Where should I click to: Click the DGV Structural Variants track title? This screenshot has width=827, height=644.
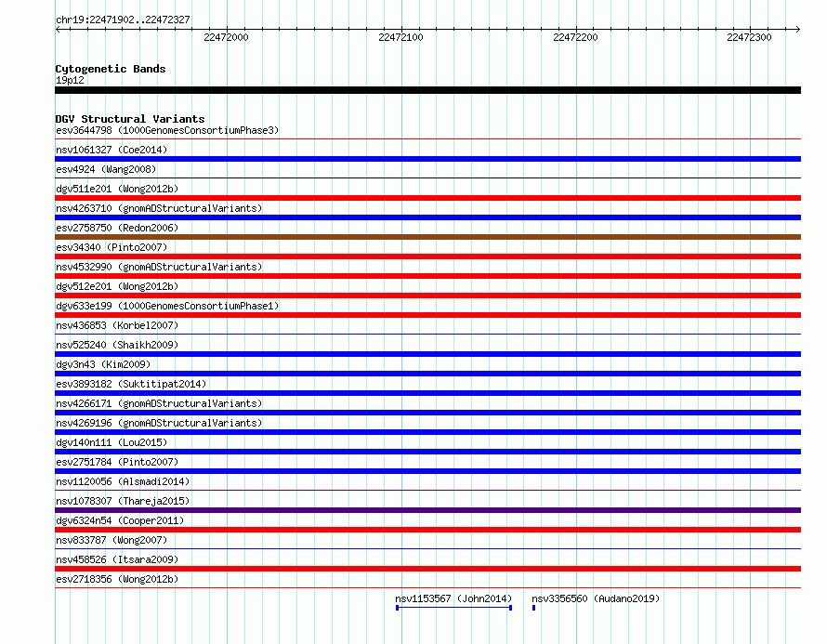click(130, 119)
